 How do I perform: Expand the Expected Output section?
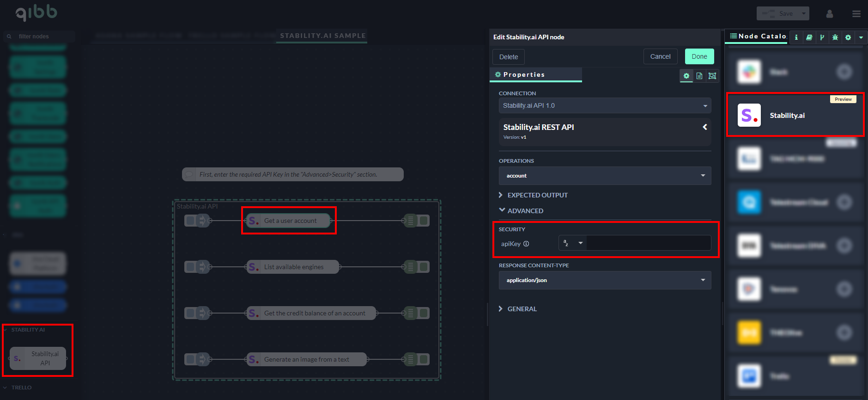click(x=537, y=195)
